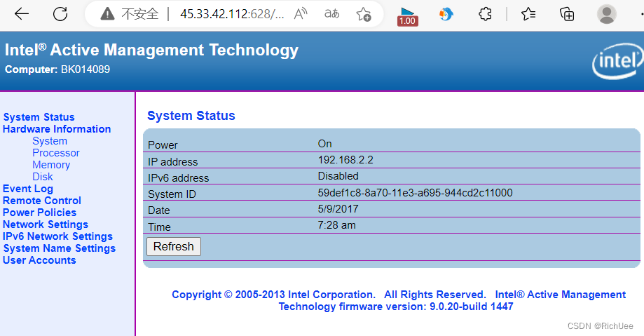Click the System Status heading
644x336 pixels.
point(191,116)
